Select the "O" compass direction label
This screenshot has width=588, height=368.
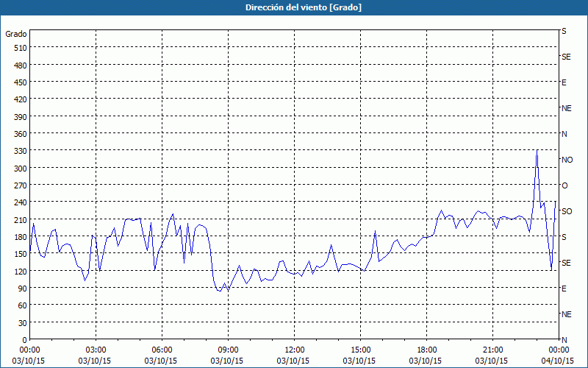(564, 186)
